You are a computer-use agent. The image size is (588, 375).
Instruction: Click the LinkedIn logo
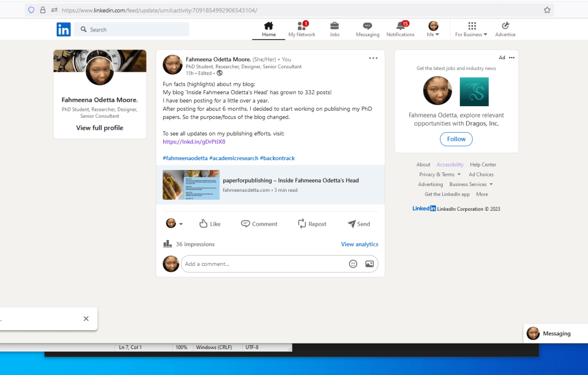click(63, 29)
